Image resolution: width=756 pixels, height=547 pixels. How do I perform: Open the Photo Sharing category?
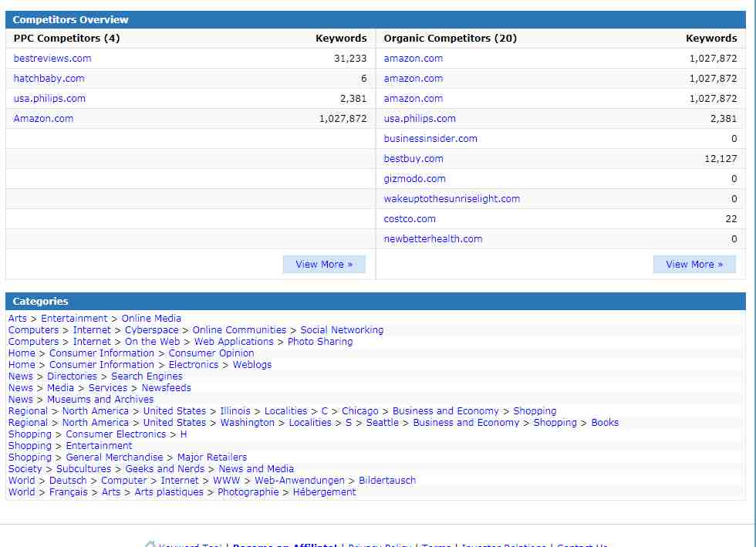coord(320,342)
